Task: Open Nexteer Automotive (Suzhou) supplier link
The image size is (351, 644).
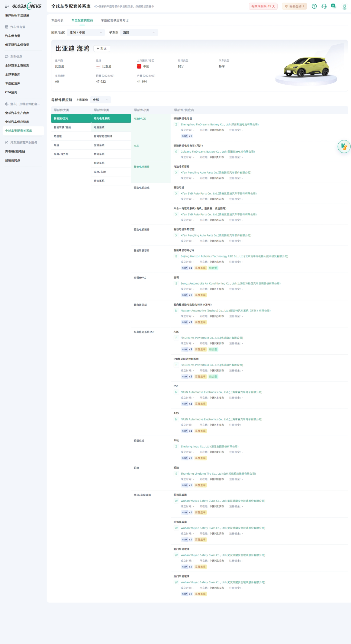Action: (x=225, y=311)
